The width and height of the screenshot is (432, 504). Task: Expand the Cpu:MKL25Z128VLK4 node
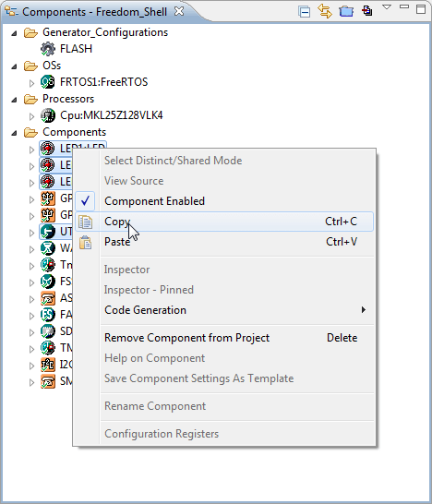31,116
